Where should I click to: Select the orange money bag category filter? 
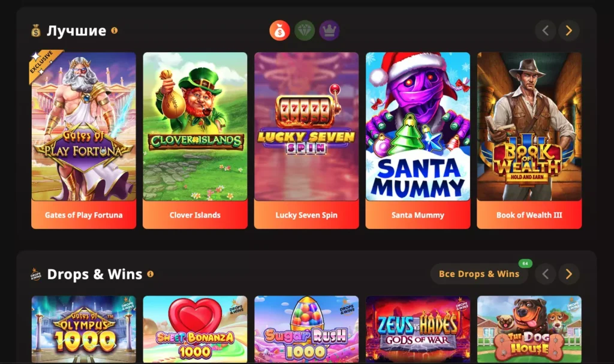pyautogui.click(x=279, y=31)
